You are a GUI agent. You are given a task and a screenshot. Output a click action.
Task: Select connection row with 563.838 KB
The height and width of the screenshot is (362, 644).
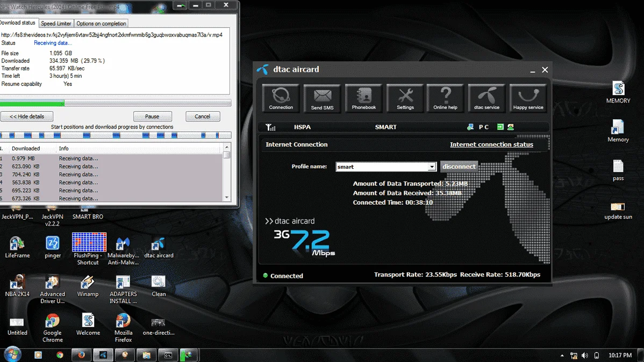[111, 183]
